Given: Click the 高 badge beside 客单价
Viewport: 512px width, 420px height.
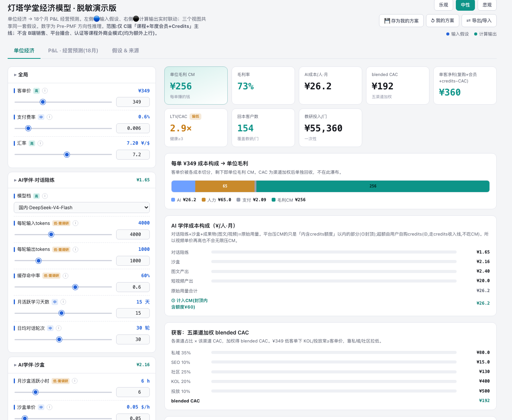Looking at the screenshot, I should 36,91.
